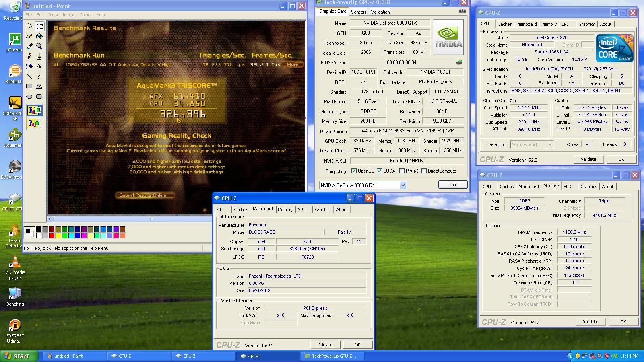Pick the white color swatch in palette
The width and height of the screenshot is (644, 362).
coord(39,236)
